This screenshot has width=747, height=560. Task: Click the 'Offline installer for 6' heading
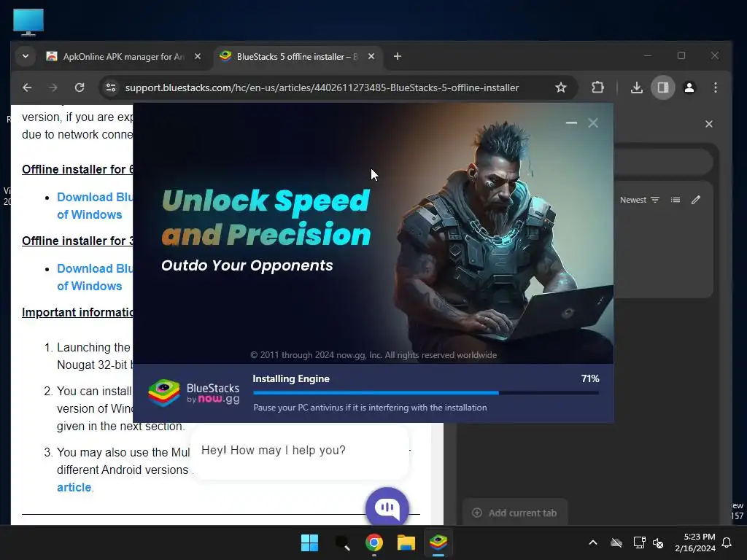77,169
